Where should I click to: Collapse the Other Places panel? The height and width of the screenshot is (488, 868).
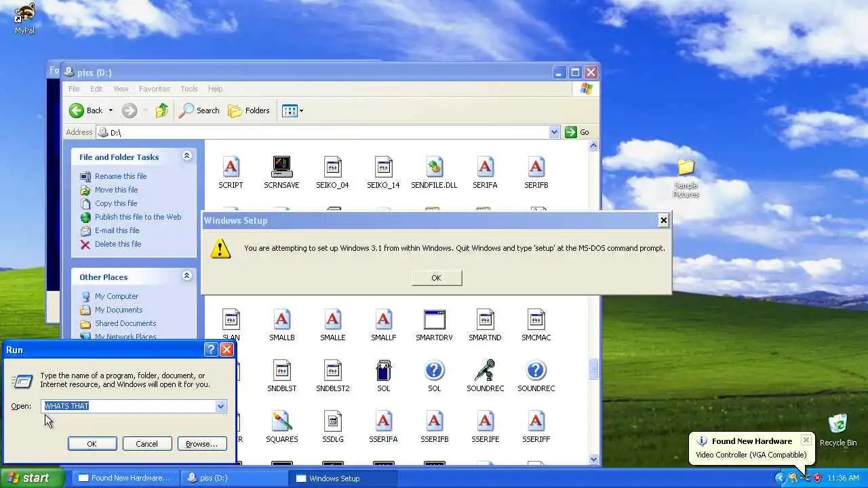186,276
